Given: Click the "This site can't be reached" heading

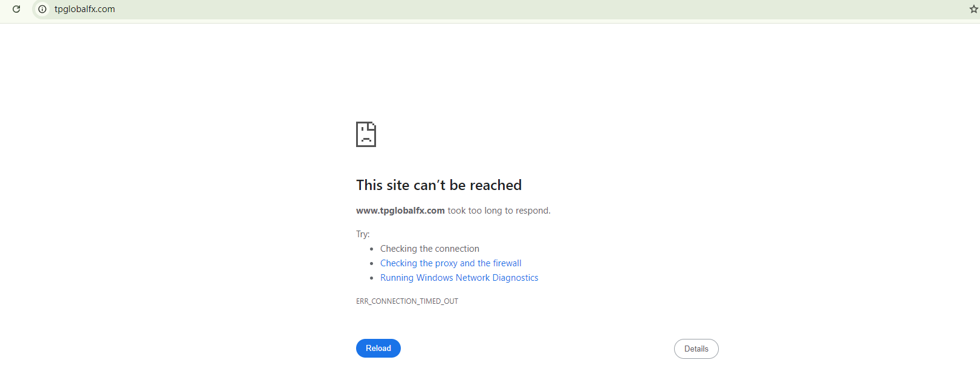Looking at the screenshot, I should 439,185.
